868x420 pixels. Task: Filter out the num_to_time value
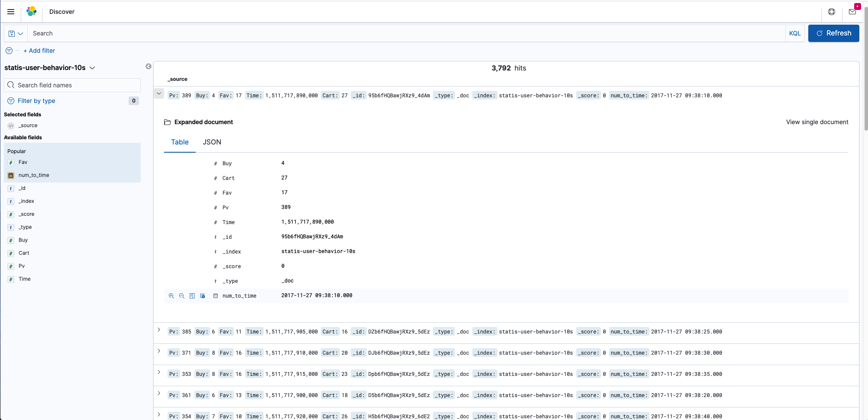point(181,296)
